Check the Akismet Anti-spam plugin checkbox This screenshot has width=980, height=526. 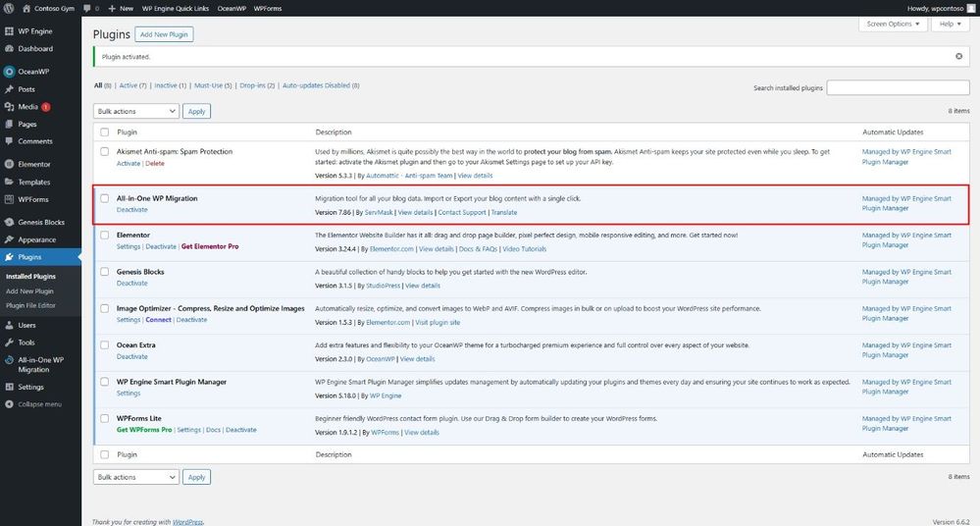click(104, 151)
